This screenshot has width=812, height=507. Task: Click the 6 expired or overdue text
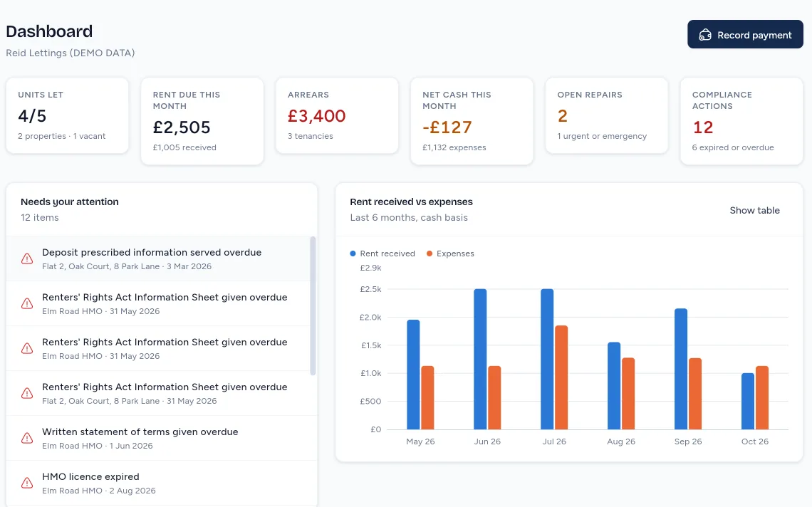733,147
